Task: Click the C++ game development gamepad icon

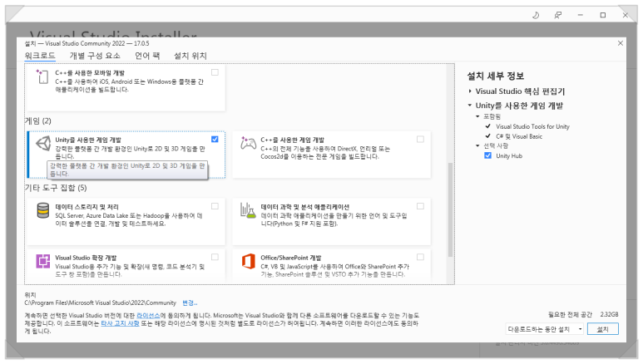Action: point(248,144)
